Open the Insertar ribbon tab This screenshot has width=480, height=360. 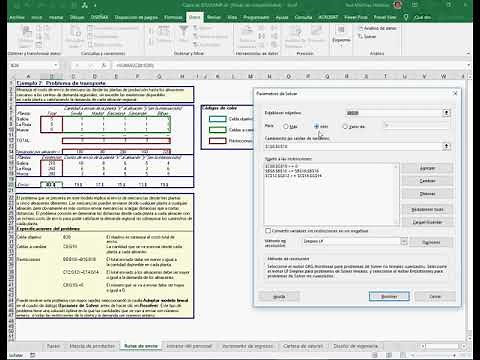[x=56, y=17]
